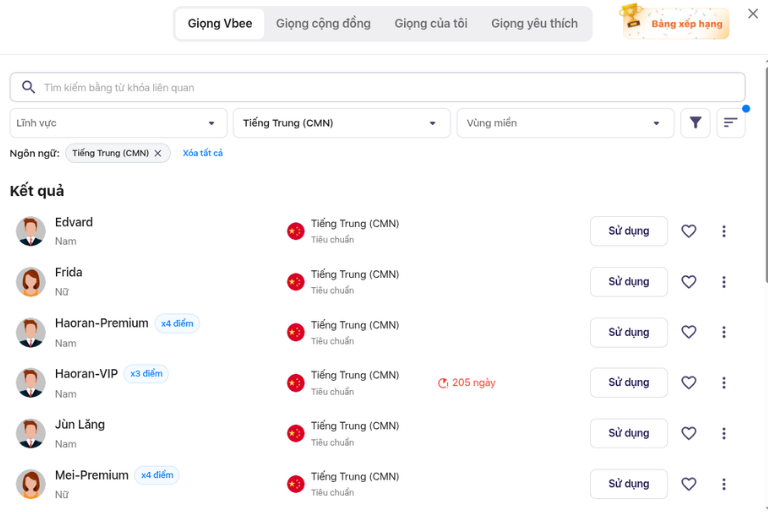Select the Mei-Premium voice name

click(x=92, y=475)
